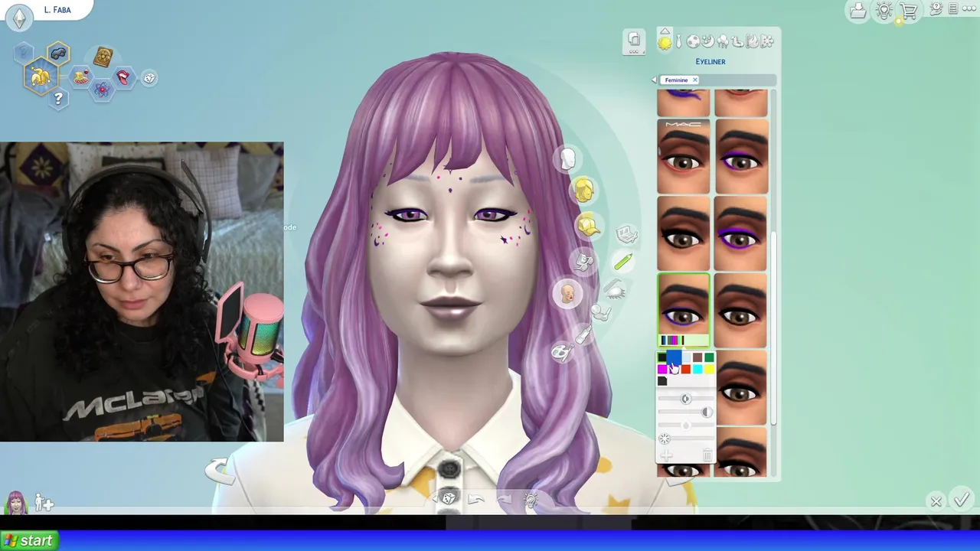Add a new Sim to household
The image size is (980, 551).
44,504
